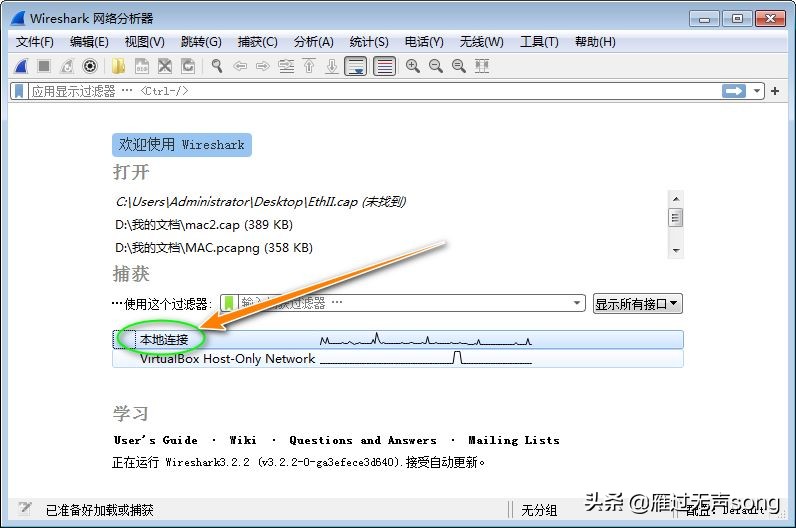This screenshot has width=796, height=528.
Task: Click 无分组 status bar text
Action: tap(539, 510)
